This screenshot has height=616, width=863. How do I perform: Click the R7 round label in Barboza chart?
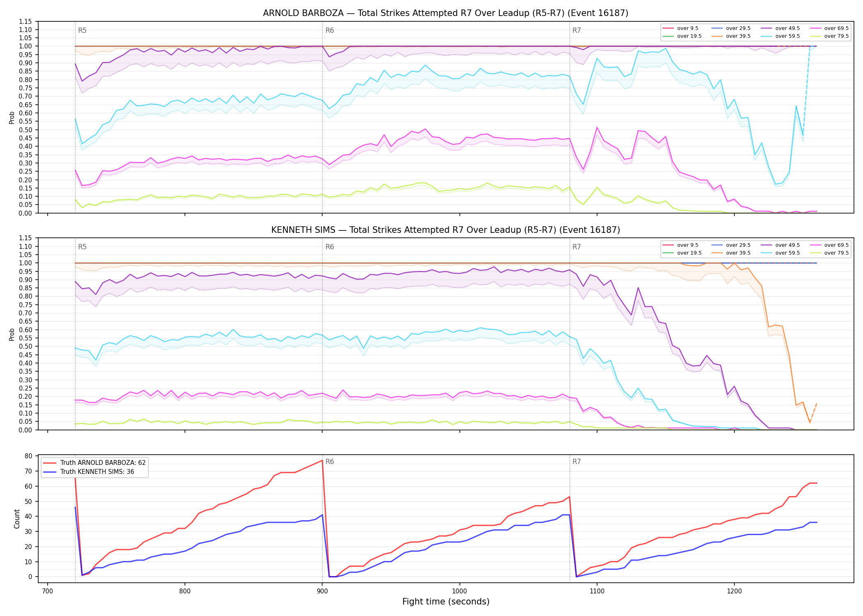click(x=577, y=30)
